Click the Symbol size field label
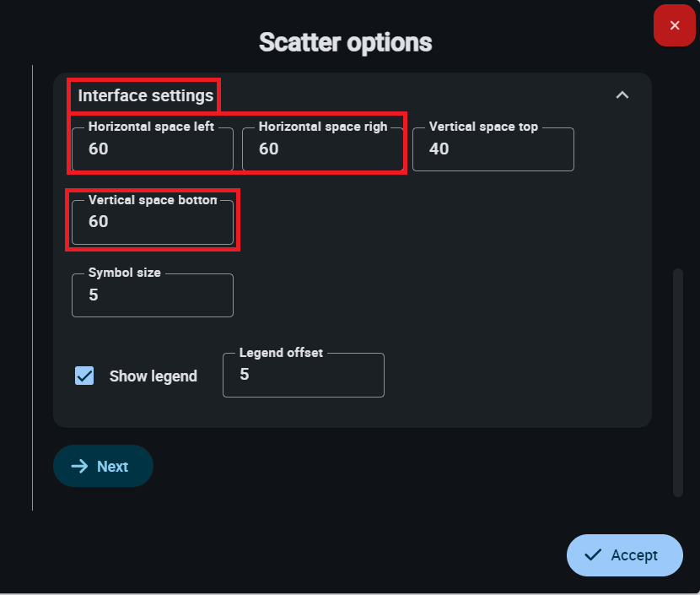The height and width of the screenshot is (595, 700). tap(124, 273)
